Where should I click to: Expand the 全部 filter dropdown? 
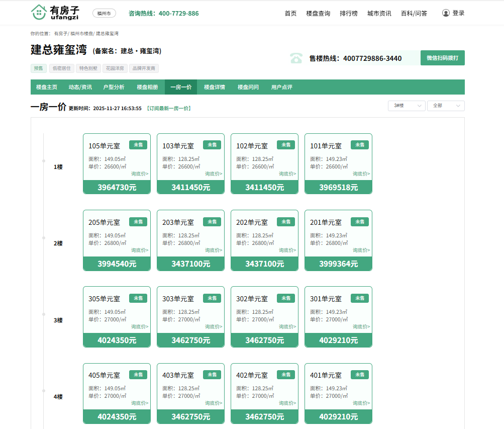pyautogui.click(x=446, y=106)
